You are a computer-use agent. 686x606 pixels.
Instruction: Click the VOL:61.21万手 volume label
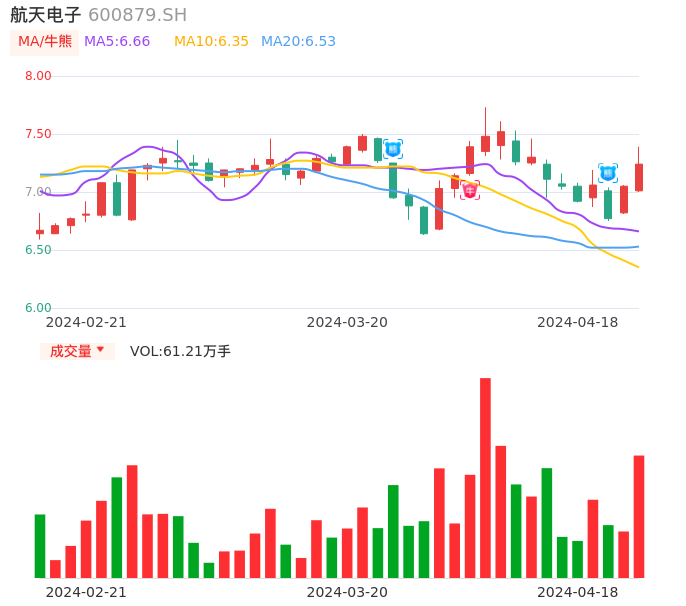(180, 351)
